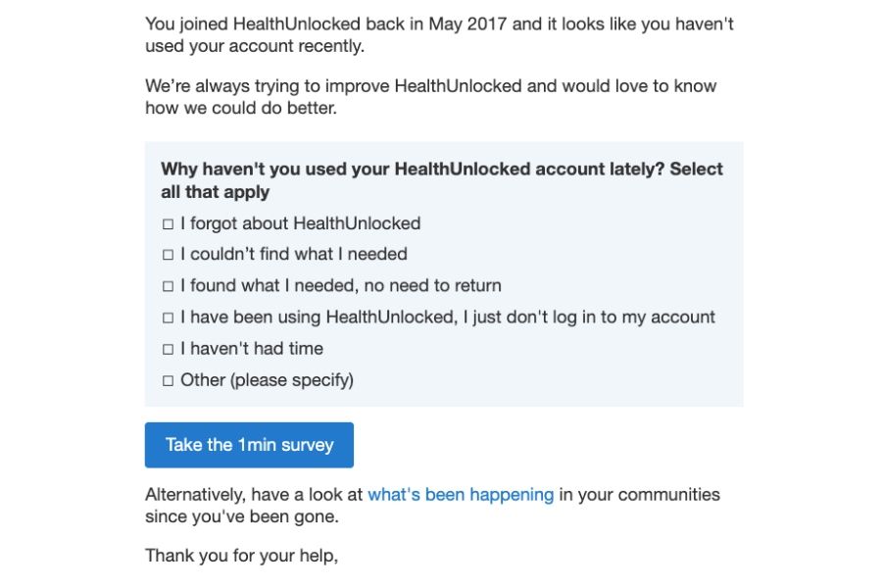
Task: Check "I forgot about HealthUnlocked"
Action: pyautogui.click(x=167, y=223)
